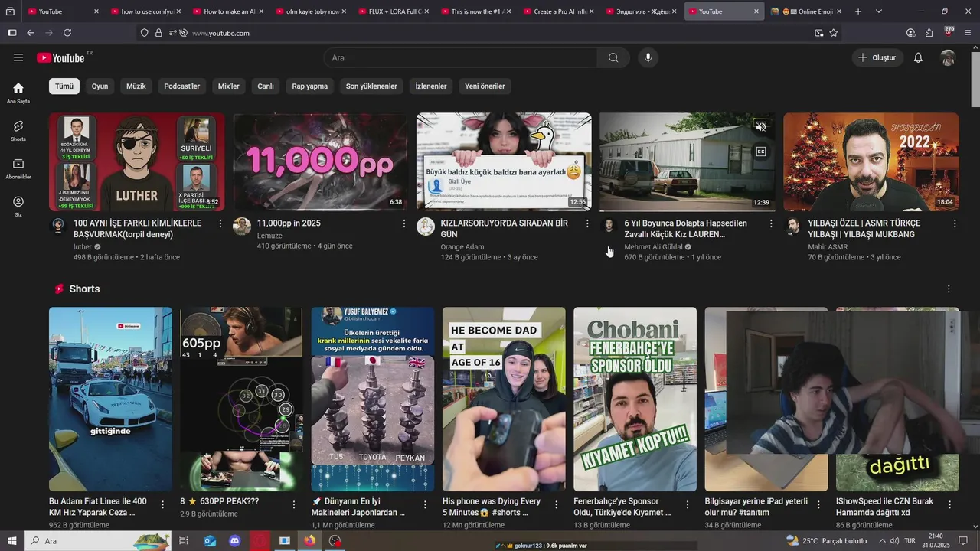980x551 pixels.
Task: Toggle the browser sidebar panel
Action: coord(11,33)
